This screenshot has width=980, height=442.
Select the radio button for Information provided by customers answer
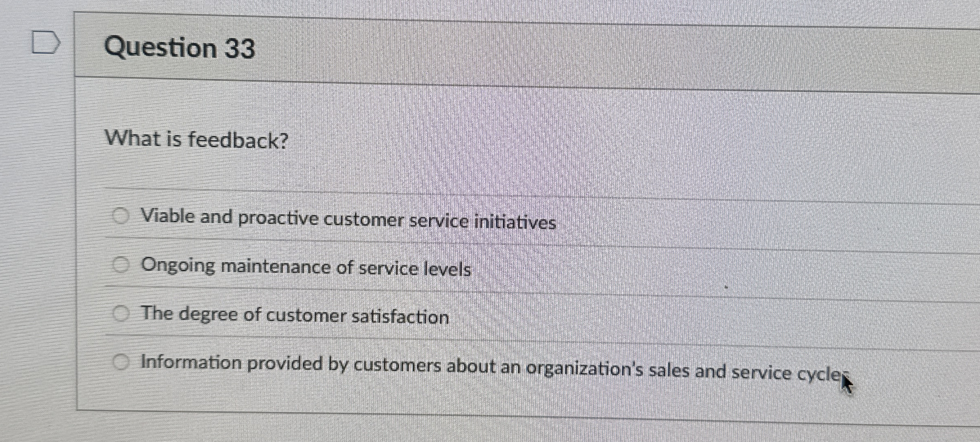coord(121,362)
